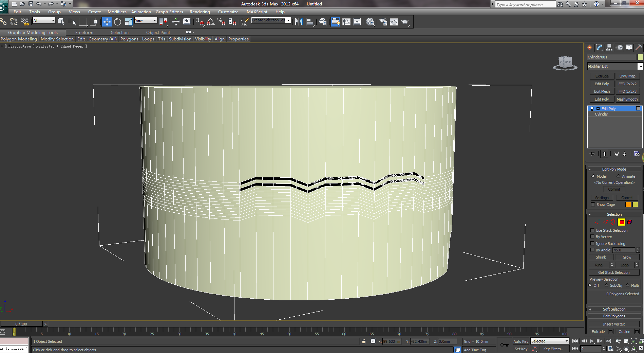This screenshot has height=353, width=644.
Task: Toggle 3D Snaps
Action: click(200, 22)
